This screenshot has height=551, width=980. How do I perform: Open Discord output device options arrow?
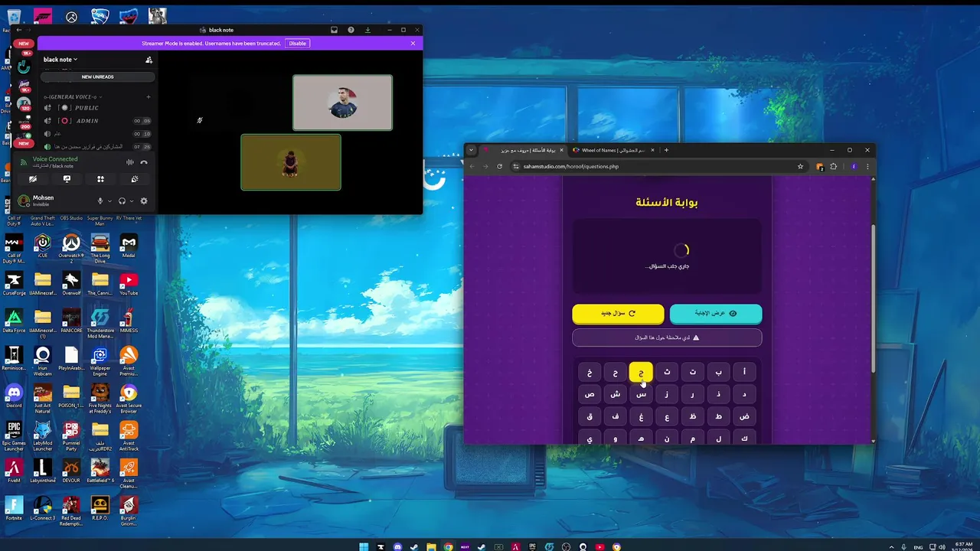(x=132, y=201)
